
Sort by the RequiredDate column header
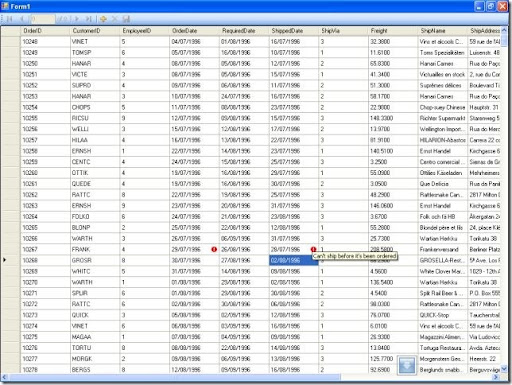click(244, 31)
